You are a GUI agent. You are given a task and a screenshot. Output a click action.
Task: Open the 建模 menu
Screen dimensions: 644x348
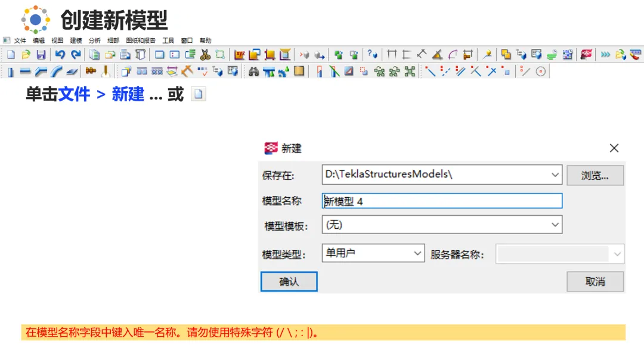click(x=76, y=41)
